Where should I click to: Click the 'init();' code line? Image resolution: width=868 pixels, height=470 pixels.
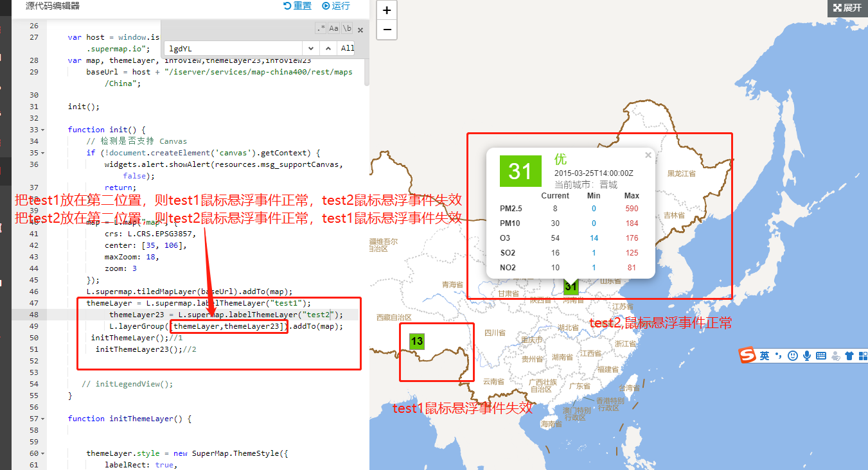click(x=84, y=107)
